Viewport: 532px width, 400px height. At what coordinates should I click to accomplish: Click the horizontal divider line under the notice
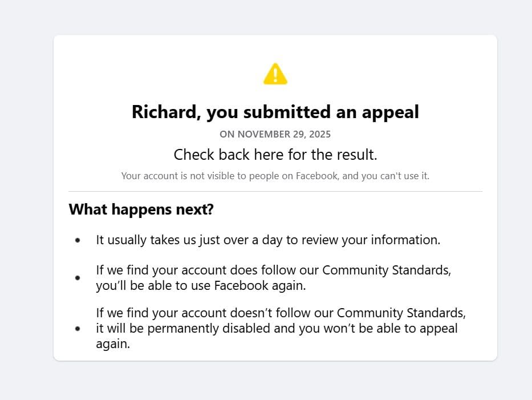[275, 191]
